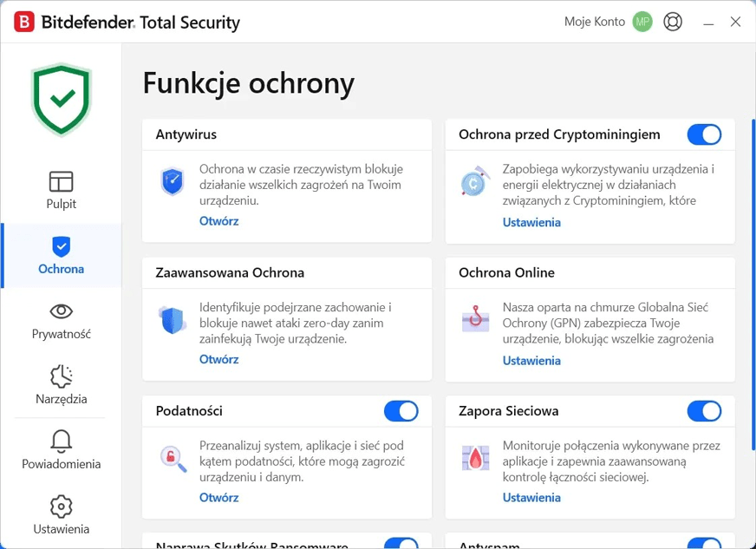Select Ustawienia label in sidebar
Image resolution: width=756 pixels, height=549 pixels.
pos(62,529)
